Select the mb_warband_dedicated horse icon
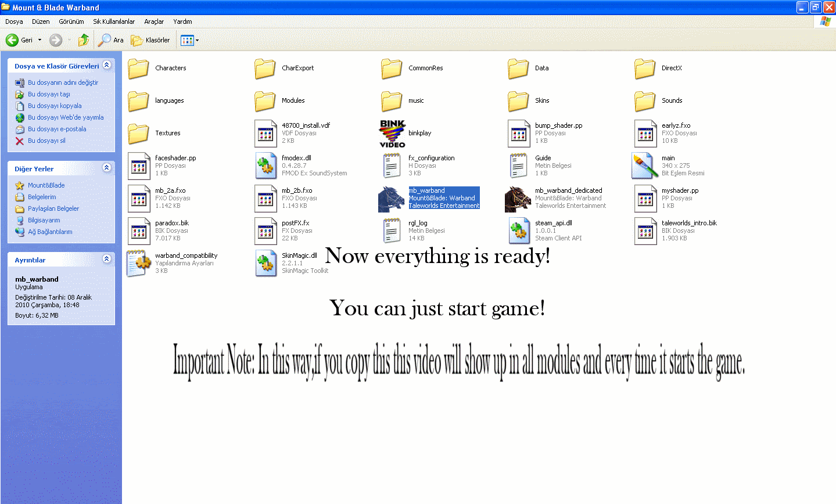 pyautogui.click(x=518, y=199)
